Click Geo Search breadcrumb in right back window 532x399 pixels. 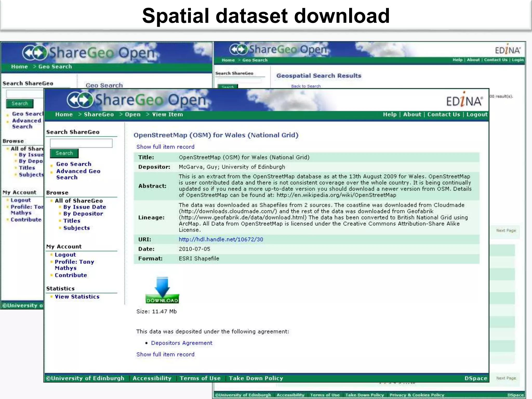[255, 60]
